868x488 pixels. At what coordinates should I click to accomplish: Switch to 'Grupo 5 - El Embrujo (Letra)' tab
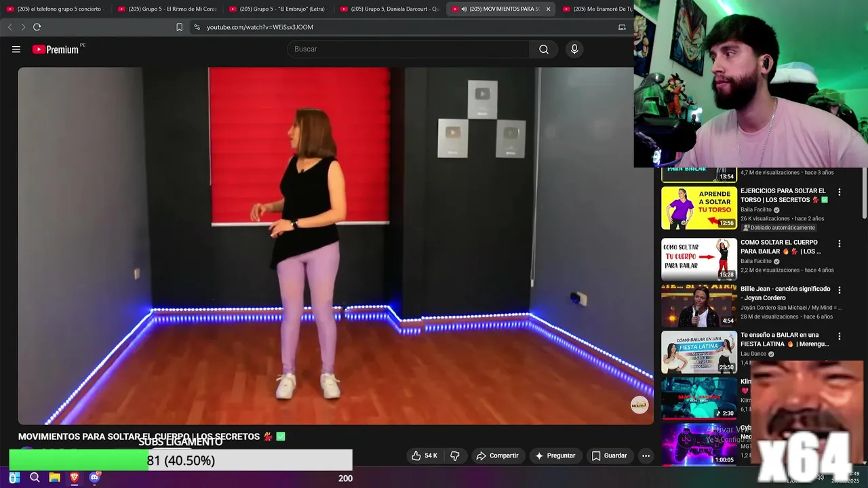click(x=278, y=9)
